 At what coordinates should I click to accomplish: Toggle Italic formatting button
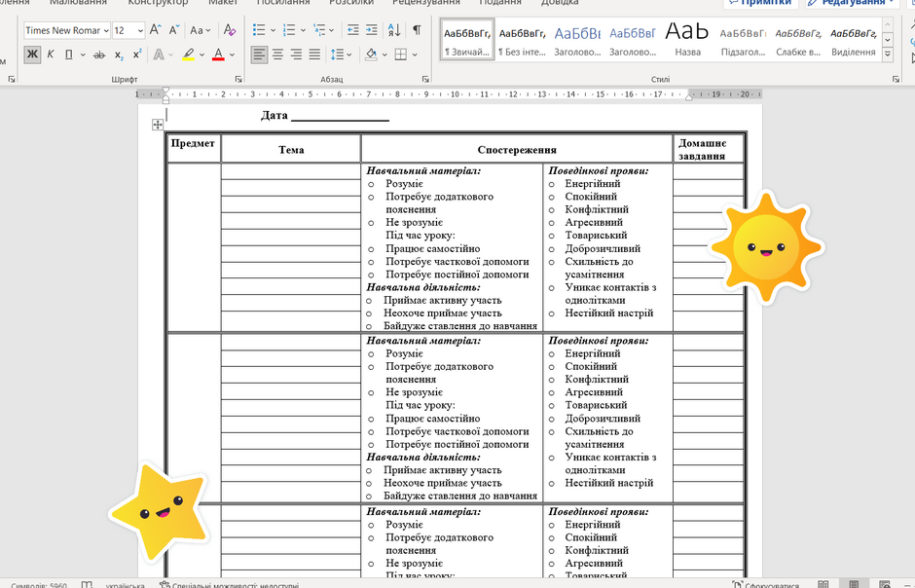(x=51, y=55)
